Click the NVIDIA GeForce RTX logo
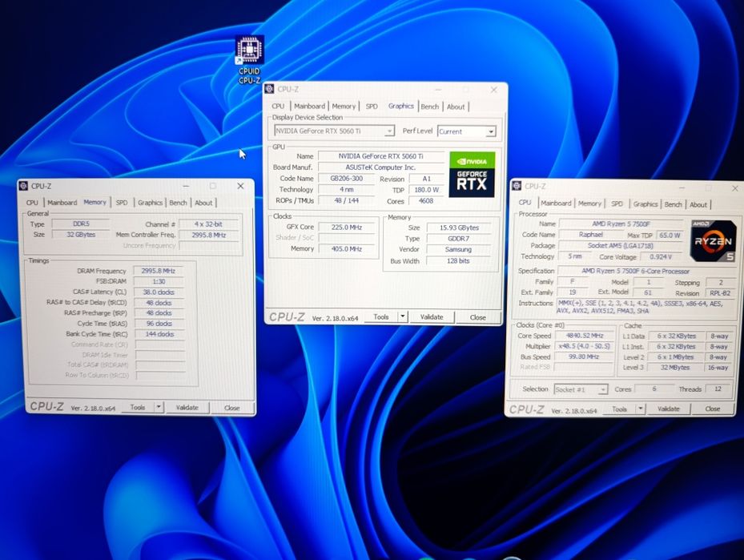 pyautogui.click(x=473, y=175)
